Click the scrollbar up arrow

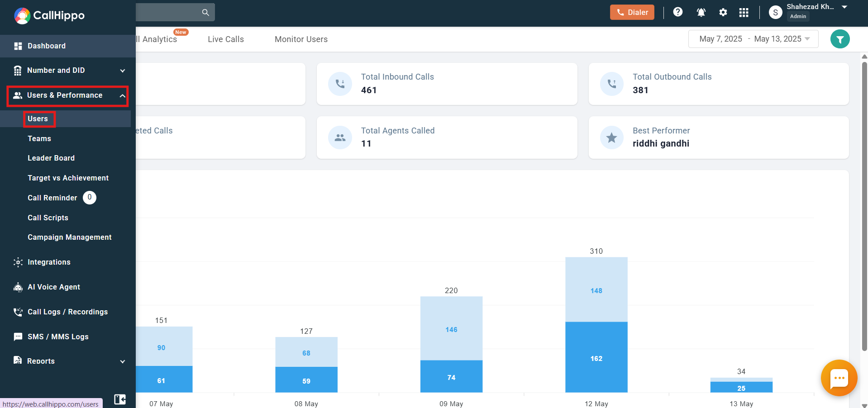[864, 57]
